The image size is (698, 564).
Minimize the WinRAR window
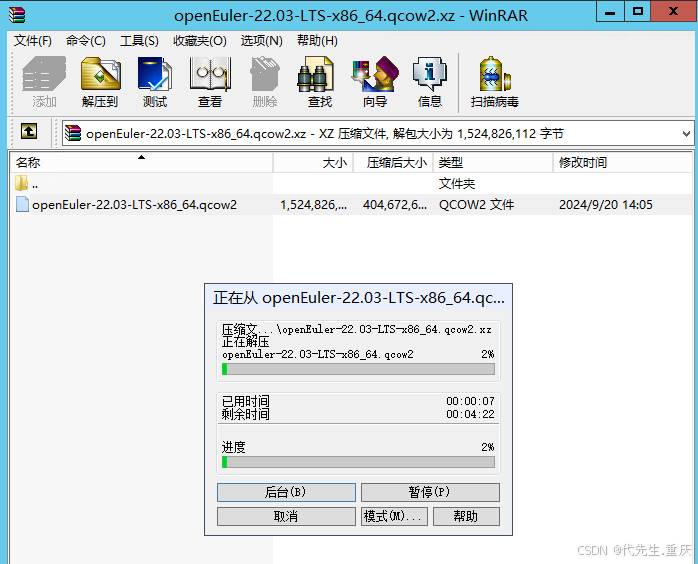click(610, 12)
